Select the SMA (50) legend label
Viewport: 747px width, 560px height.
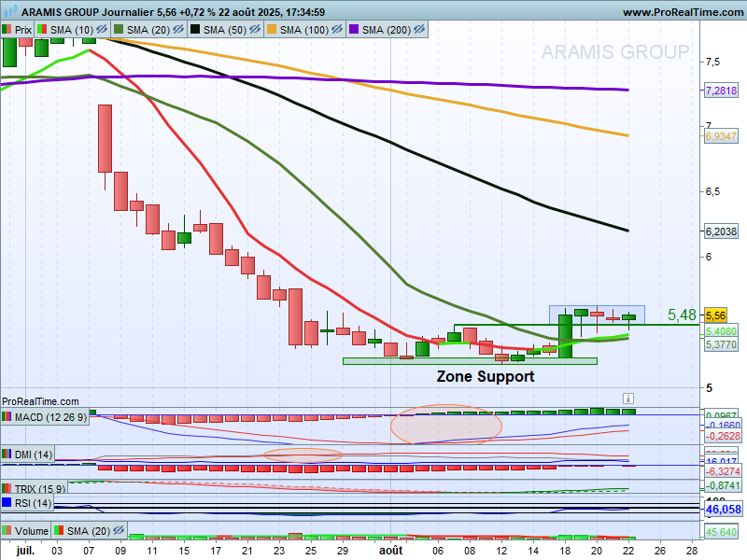pyautogui.click(x=225, y=30)
